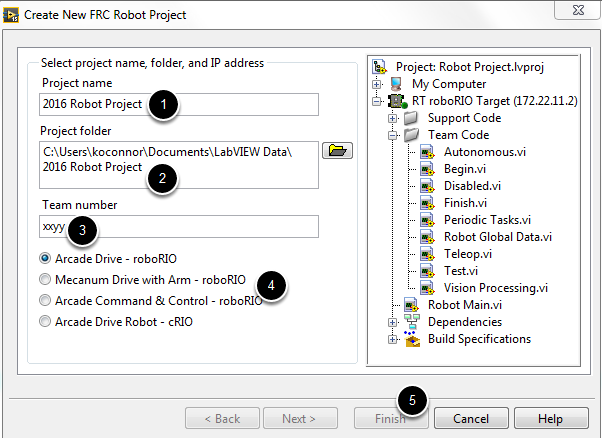Collapse the Team Code folder node
Screen dimensions: 602x438
pos(392,135)
